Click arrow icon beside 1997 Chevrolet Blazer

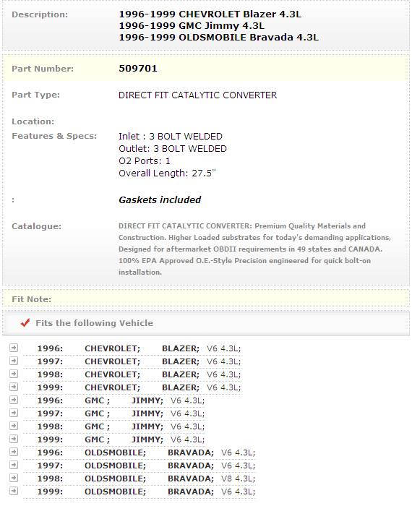pos(14,361)
